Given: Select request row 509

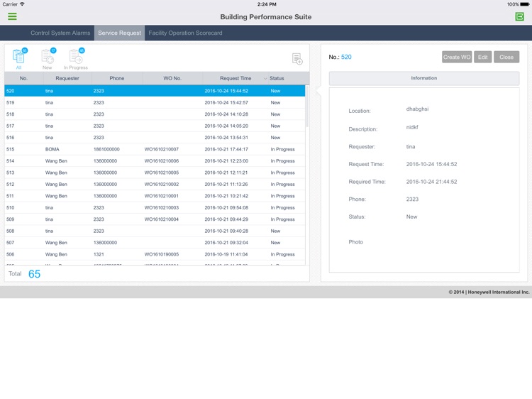Looking at the screenshot, I should 155,219.
